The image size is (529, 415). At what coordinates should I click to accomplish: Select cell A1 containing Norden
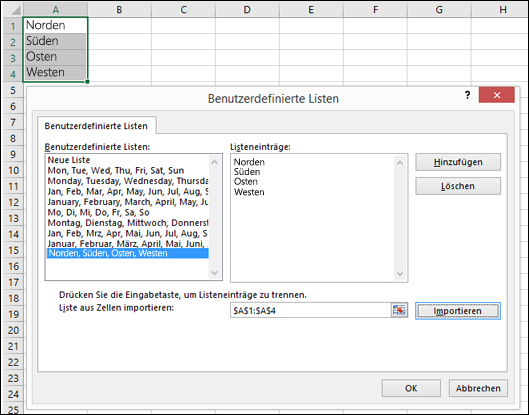click(x=55, y=25)
